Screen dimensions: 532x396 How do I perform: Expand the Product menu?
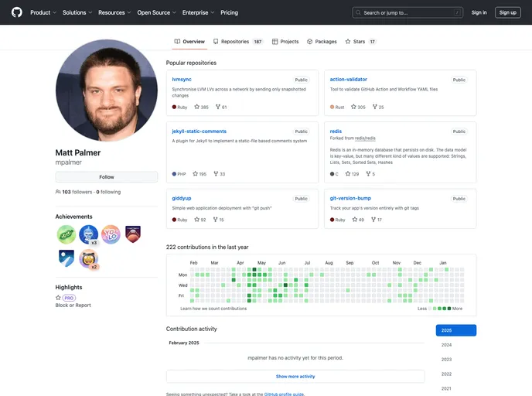(43, 12)
